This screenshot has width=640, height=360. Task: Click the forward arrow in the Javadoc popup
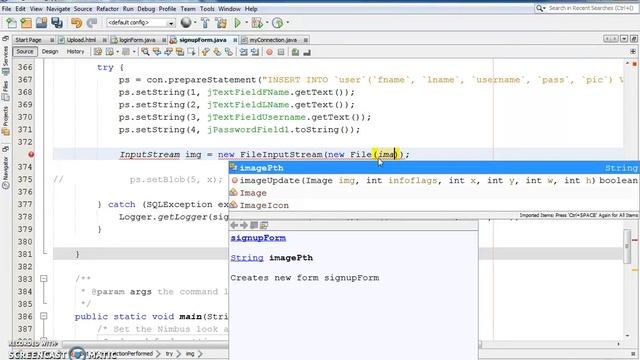(244, 225)
